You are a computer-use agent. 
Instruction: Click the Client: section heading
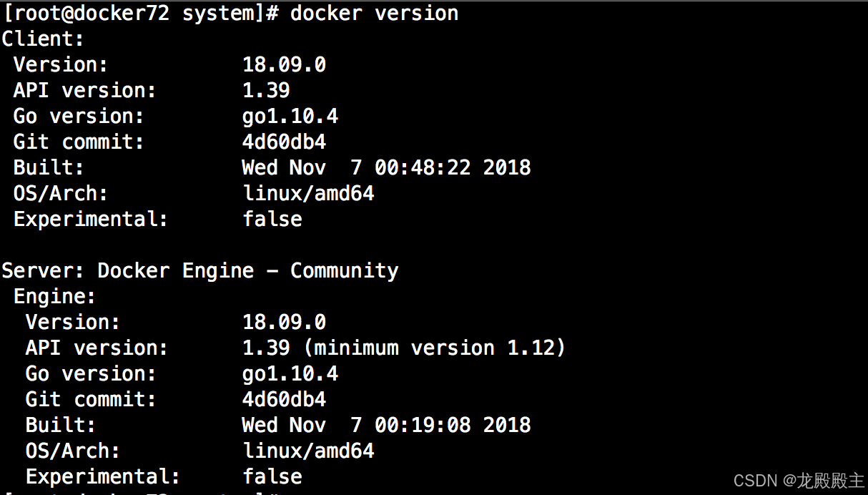pos(43,39)
